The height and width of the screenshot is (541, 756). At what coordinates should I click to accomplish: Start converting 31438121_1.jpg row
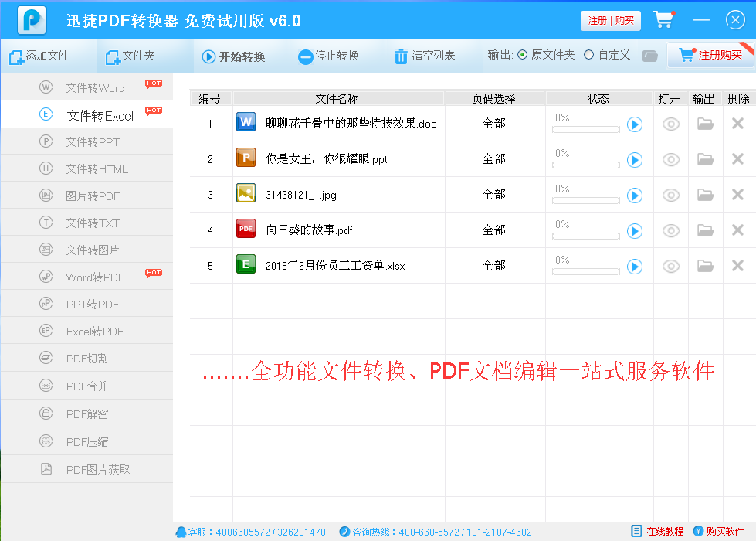[x=635, y=196]
